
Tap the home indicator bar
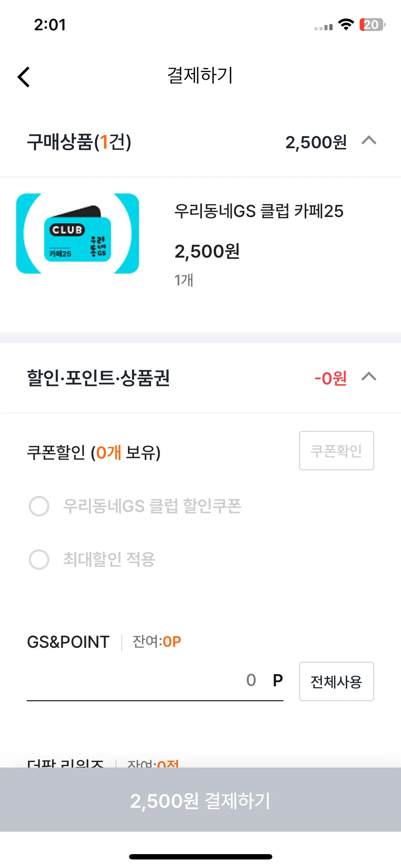tap(200, 857)
